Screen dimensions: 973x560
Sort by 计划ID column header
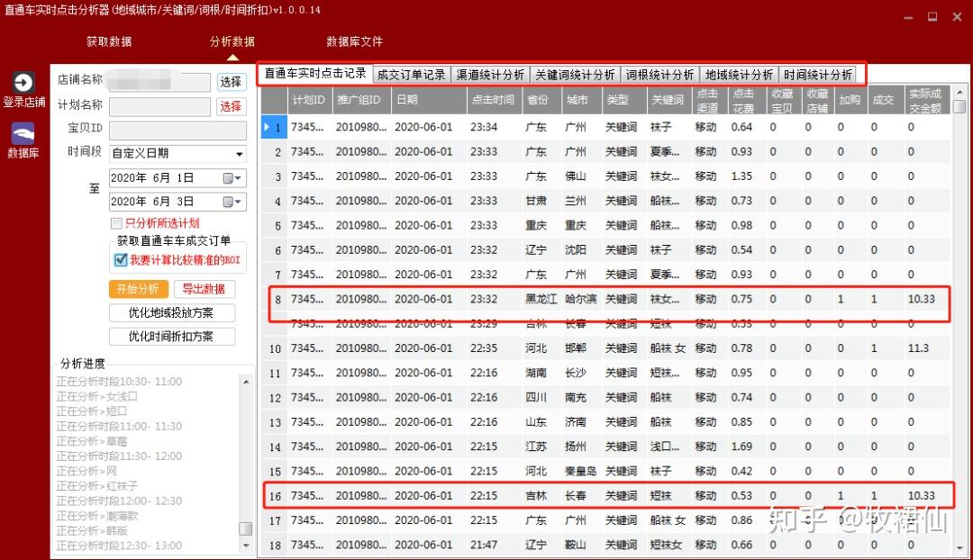coord(308,100)
